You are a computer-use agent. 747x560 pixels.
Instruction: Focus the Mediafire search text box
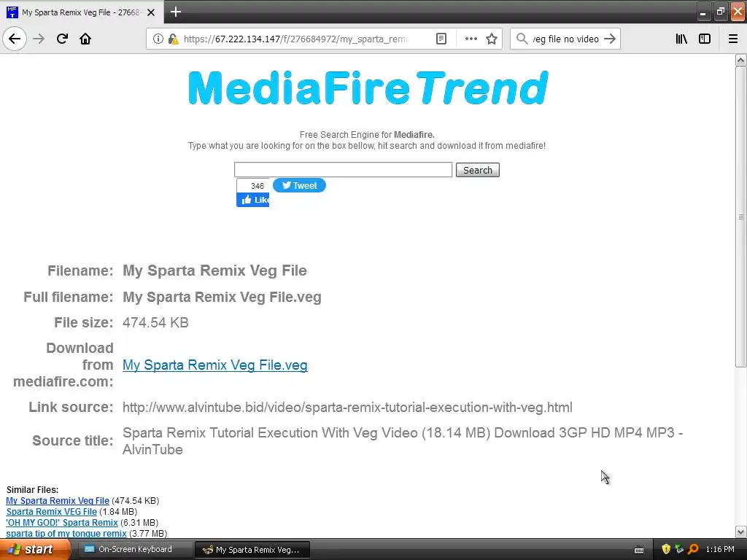[343, 169]
